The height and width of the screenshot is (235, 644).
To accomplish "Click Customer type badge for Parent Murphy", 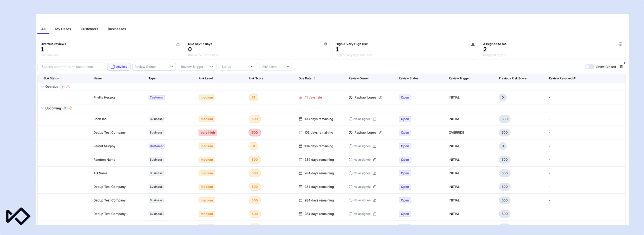I will click(157, 146).
